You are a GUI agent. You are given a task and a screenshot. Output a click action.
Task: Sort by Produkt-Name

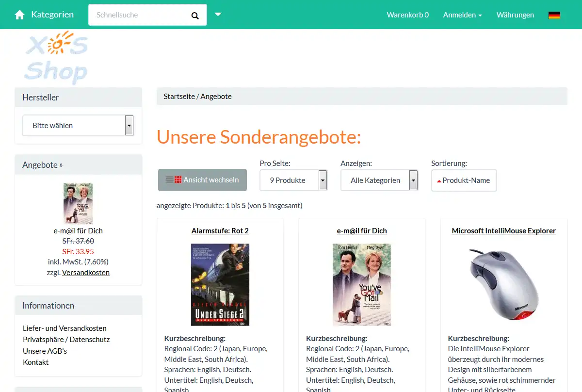464,180
